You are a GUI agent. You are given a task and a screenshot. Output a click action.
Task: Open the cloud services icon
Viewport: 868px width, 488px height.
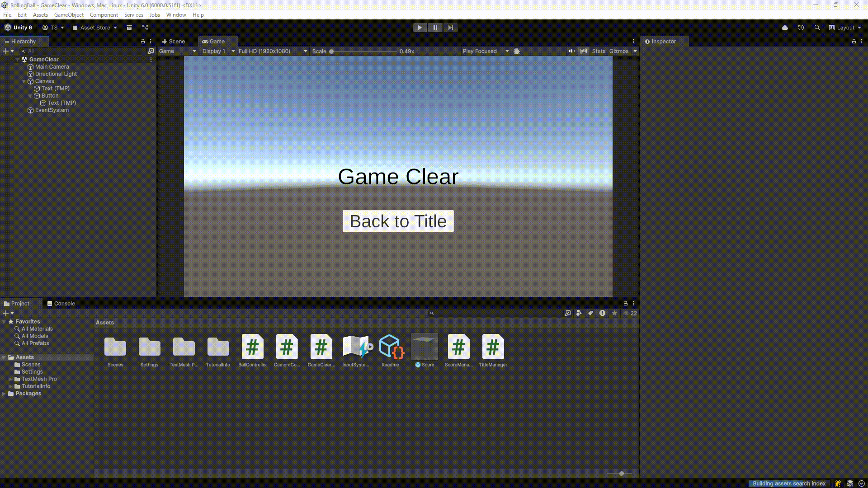pyautogui.click(x=784, y=28)
